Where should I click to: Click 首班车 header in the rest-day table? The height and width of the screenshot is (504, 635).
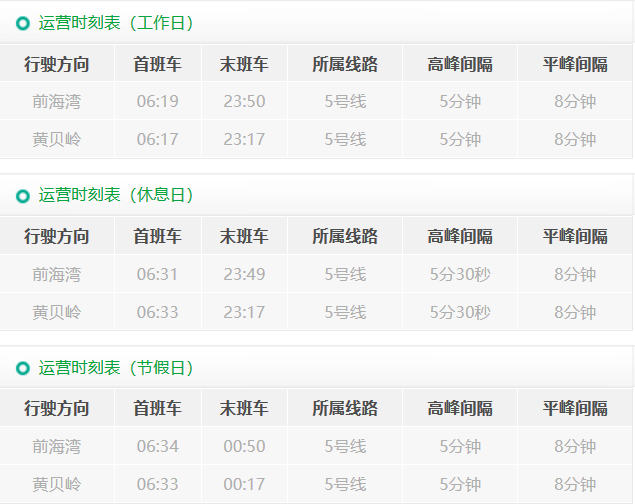157,237
